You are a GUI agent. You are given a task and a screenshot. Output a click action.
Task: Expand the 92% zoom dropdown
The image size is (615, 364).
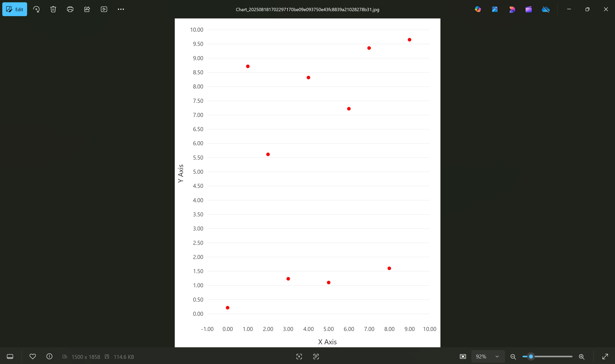click(x=497, y=356)
